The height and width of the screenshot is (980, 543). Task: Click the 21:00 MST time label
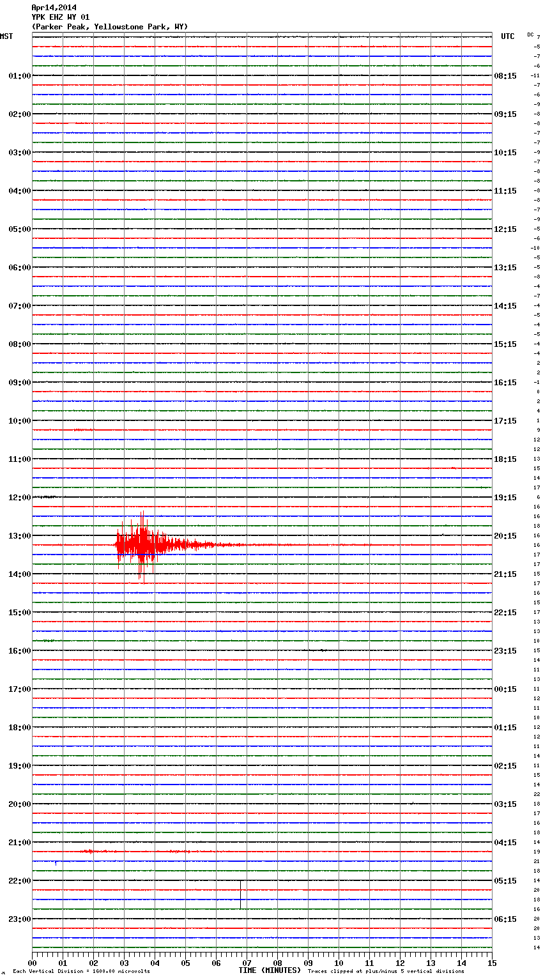tap(19, 843)
